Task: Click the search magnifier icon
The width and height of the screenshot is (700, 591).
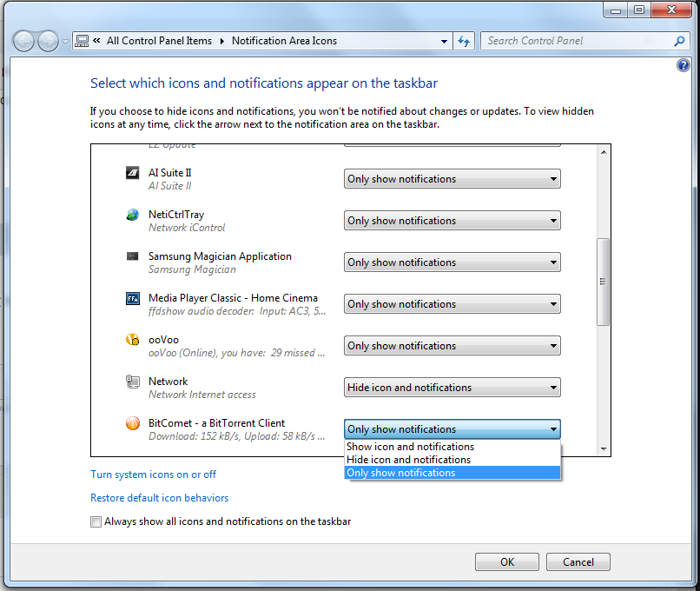Action: tap(679, 41)
